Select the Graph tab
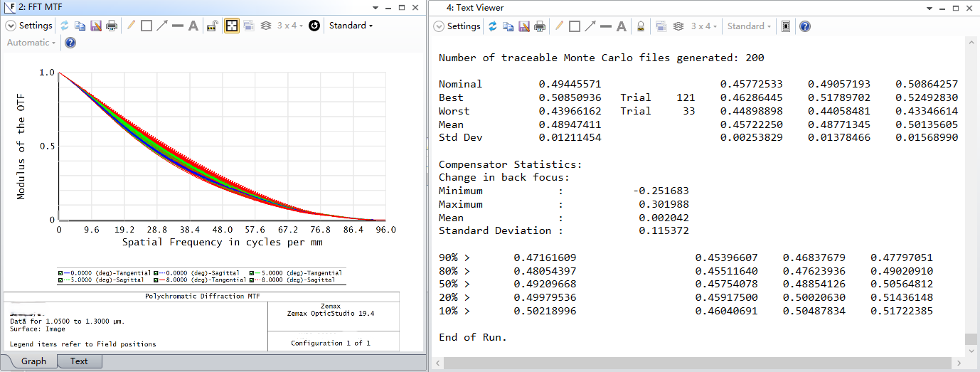The height and width of the screenshot is (372, 980). point(33,361)
